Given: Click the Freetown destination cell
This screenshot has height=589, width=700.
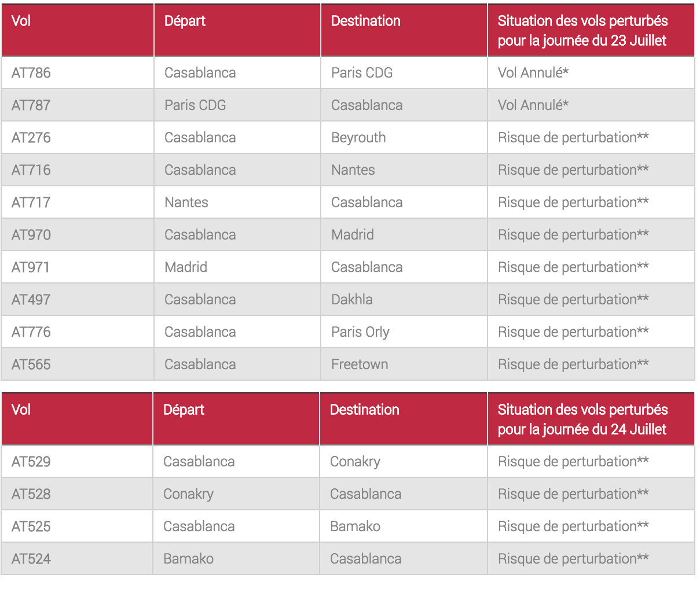Looking at the screenshot, I should pos(360,365).
